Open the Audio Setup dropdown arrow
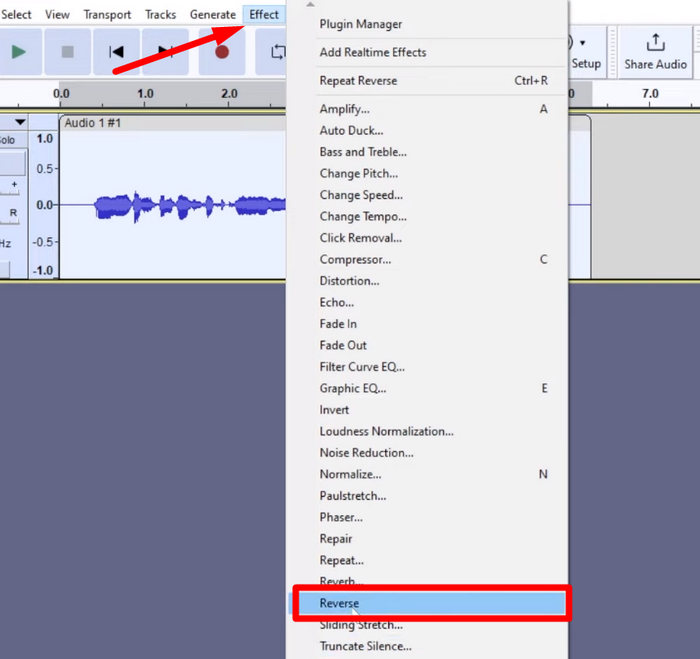 tap(582, 43)
